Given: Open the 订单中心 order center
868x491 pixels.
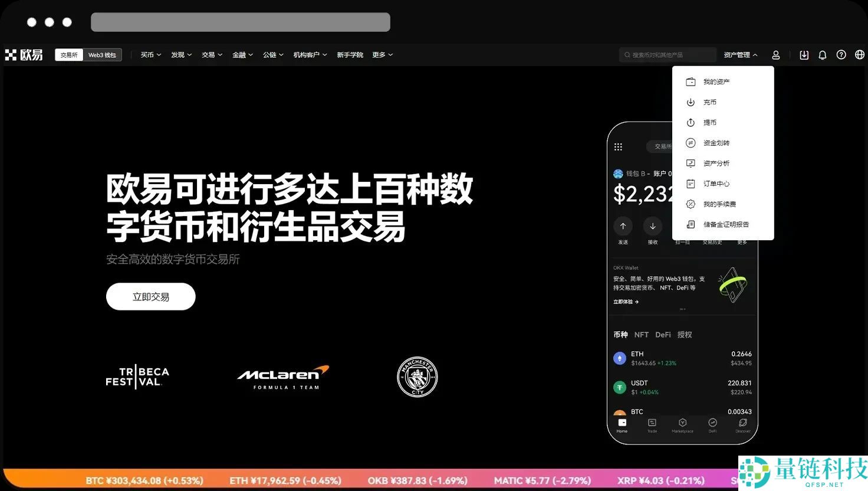Looking at the screenshot, I should 715,184.
